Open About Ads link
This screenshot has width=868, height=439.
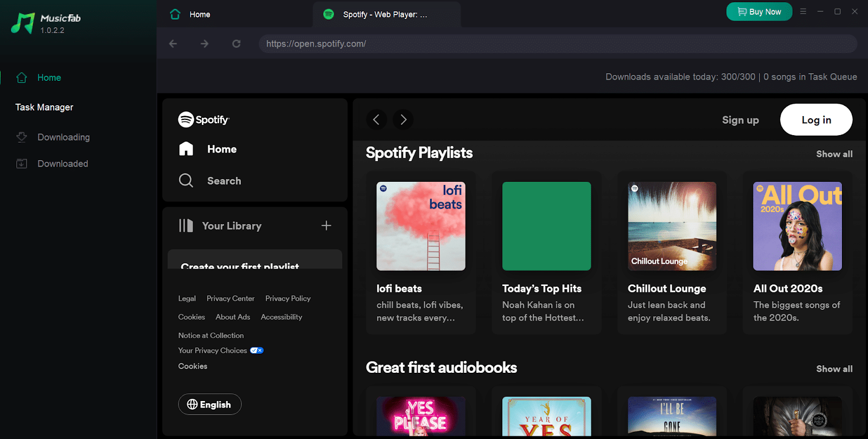click(x=233, y=317)
